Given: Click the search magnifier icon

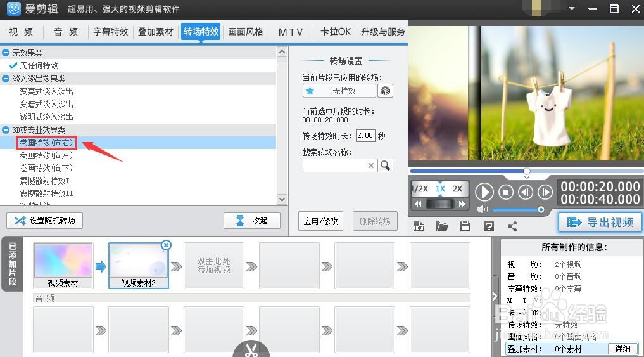Looking at the screenshot, I should point(385,166).
